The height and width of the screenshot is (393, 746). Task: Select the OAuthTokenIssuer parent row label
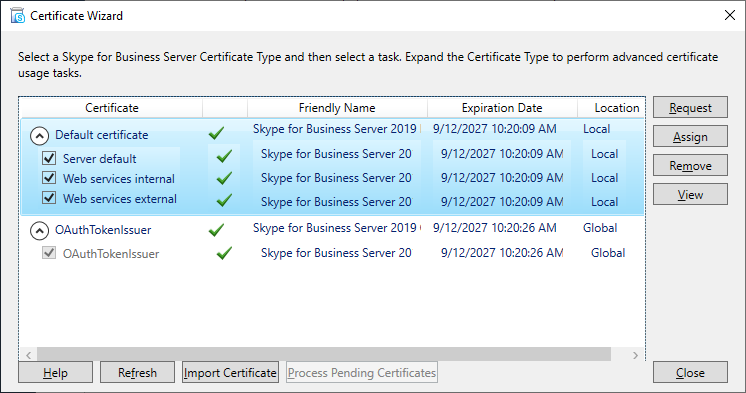(103, 230)
